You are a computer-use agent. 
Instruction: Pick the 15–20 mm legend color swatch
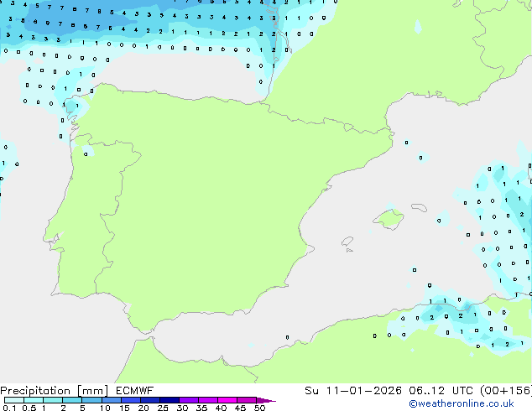131,400
